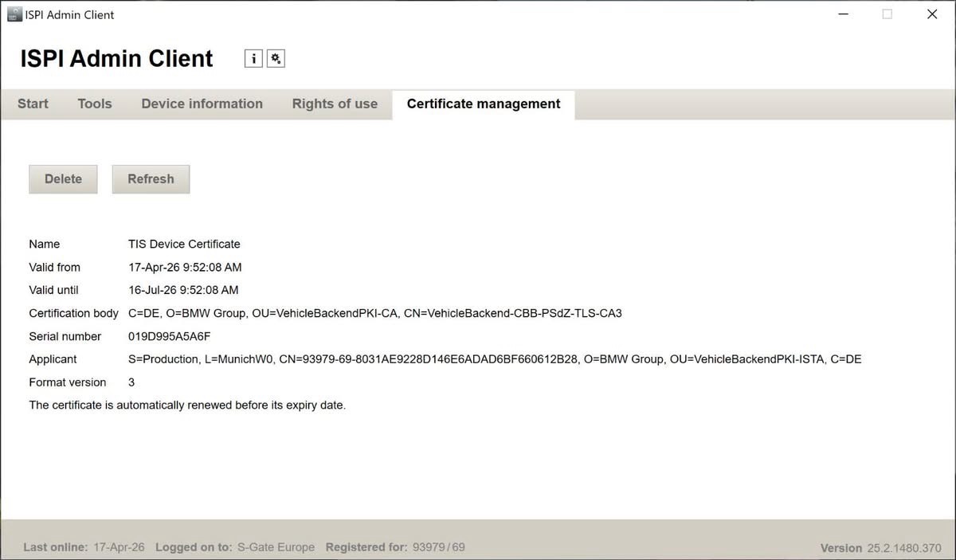Select S-Gate Europe in the status bar
956x560 pixels.
(x=276, y=547)
